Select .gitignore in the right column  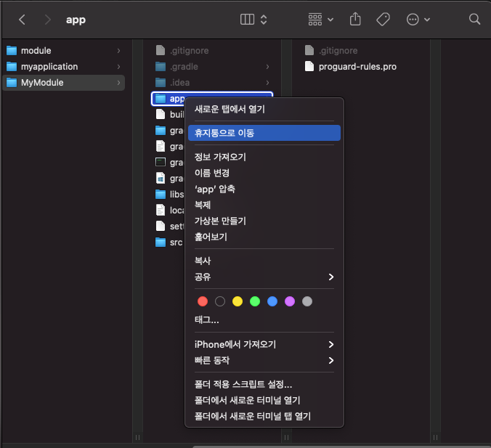coord(338,50)
